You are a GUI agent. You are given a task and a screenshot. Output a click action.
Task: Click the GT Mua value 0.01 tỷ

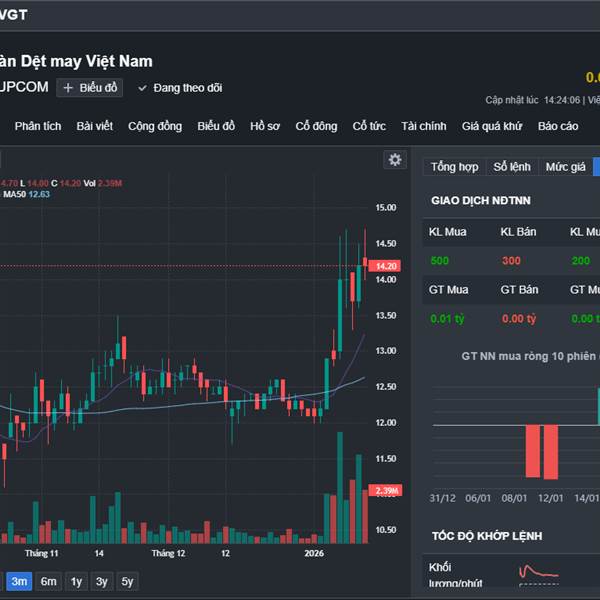click(x=447, y=319)
